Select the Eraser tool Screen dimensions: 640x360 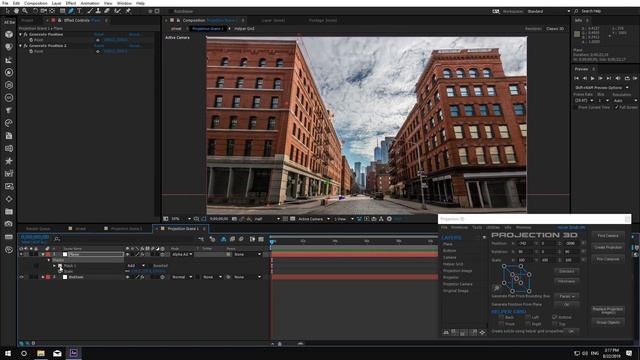point(107,11)
